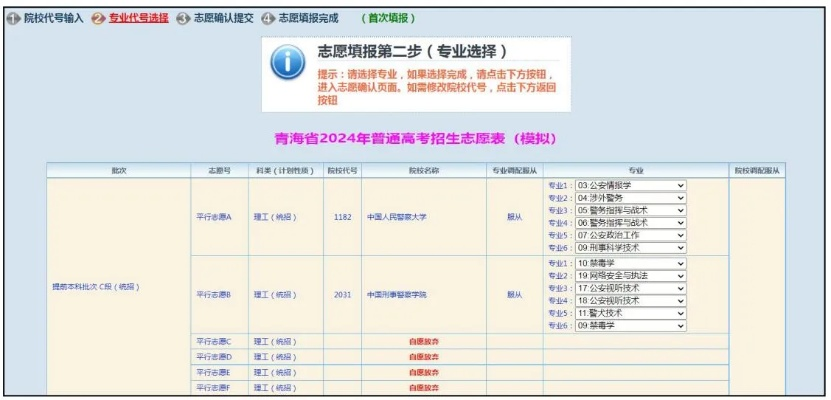831x400 pixels.
Task: Click 自愿放弃 in the 平行志愿F row
Action: pos(424,388)
